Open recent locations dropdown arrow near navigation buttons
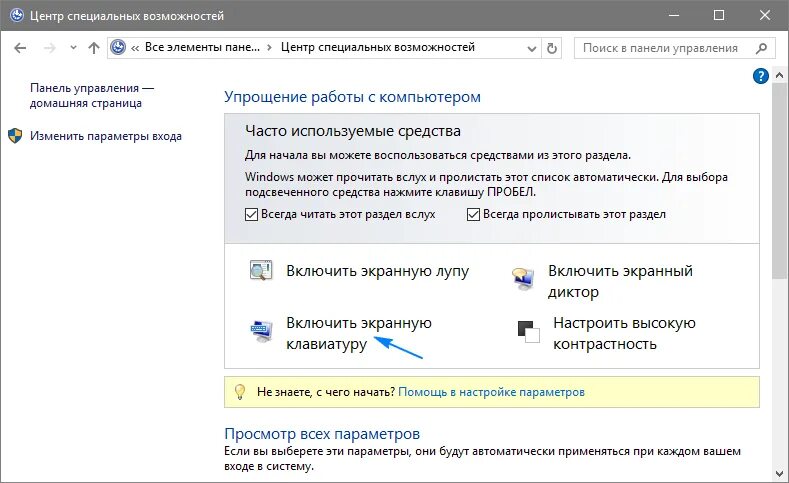The image size is (789, 483). 73,48
